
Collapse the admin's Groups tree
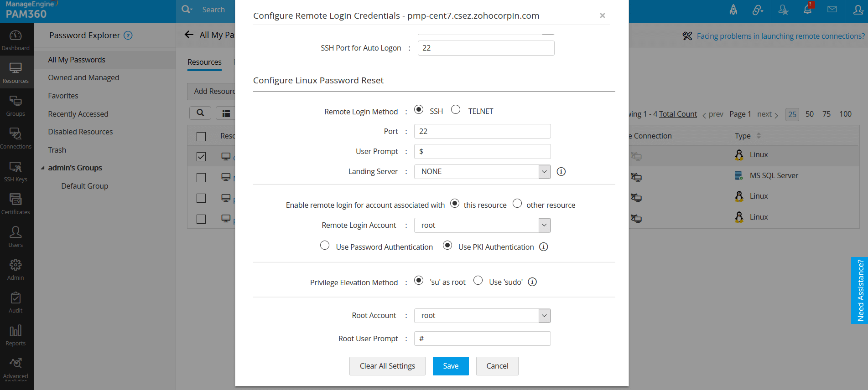click(x=43, y=168)
